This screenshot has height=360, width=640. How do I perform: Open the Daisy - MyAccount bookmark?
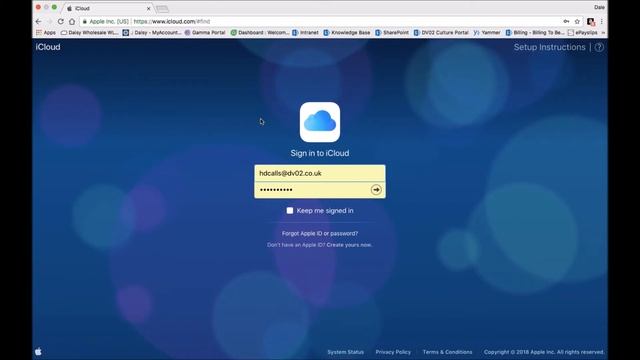151,33
